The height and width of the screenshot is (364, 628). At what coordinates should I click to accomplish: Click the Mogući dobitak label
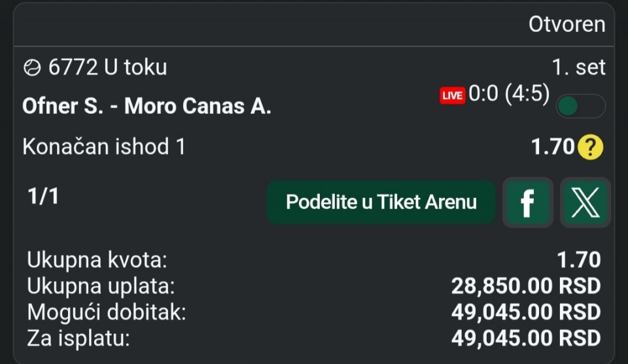(107, 312)
